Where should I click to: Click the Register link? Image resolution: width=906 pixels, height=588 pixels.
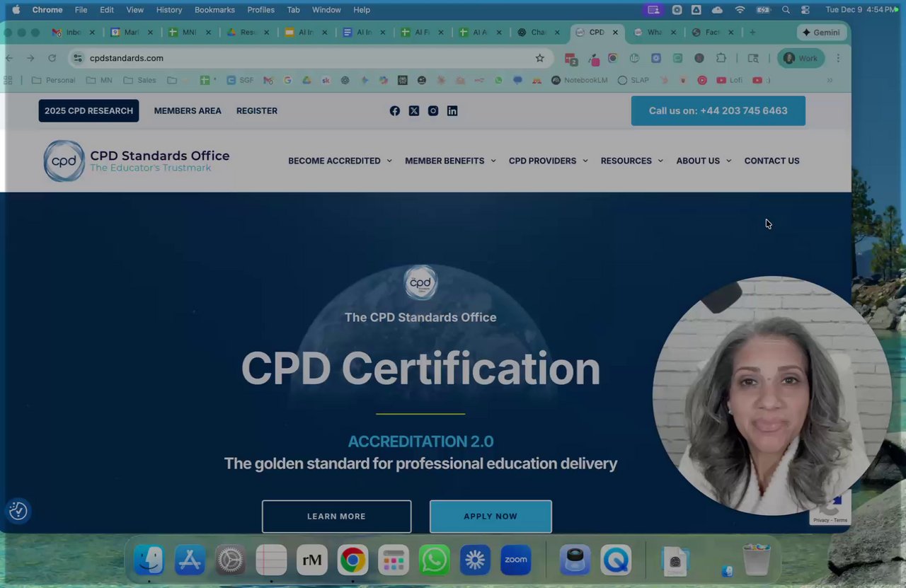tap(257, 110)
